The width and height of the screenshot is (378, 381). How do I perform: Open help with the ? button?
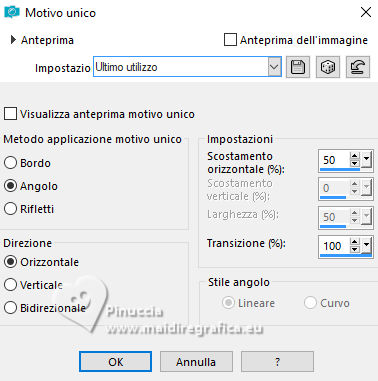click(277, 362)
